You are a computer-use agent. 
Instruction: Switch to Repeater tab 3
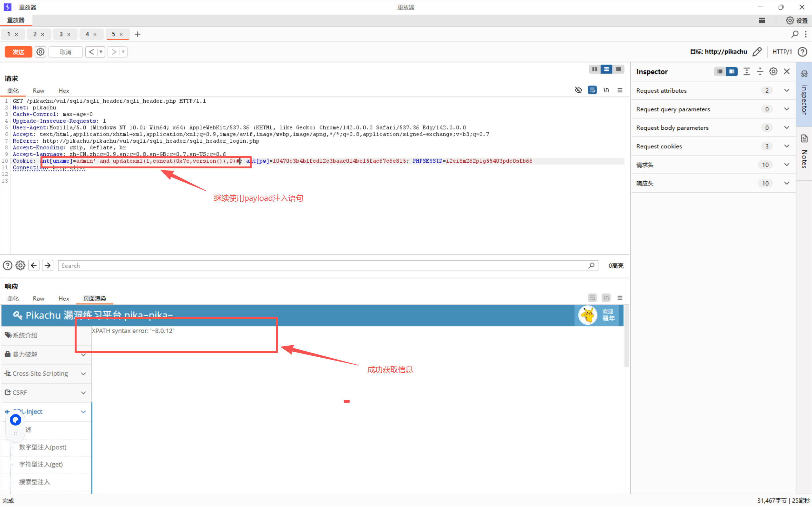(x=61, y=34)
